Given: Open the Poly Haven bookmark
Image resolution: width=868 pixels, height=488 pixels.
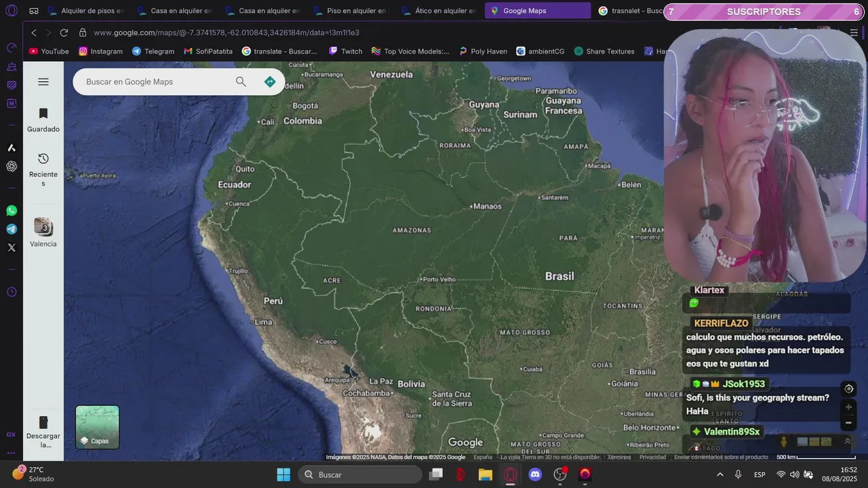Looking at the screenshot, I should coord(483,52).
